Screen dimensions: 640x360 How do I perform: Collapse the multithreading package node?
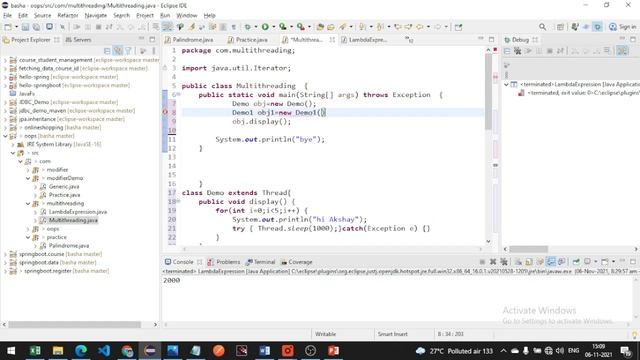[x=28, y=203]
